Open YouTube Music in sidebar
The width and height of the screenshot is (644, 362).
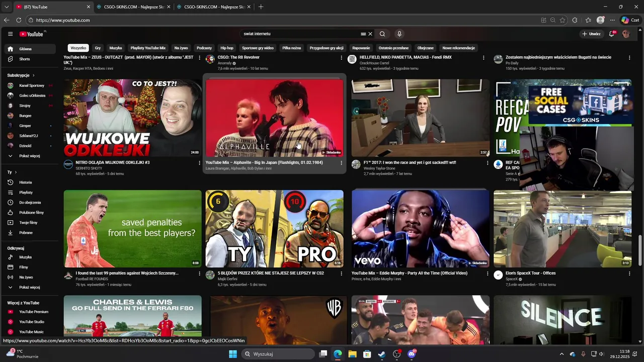[x=31, y=332]
